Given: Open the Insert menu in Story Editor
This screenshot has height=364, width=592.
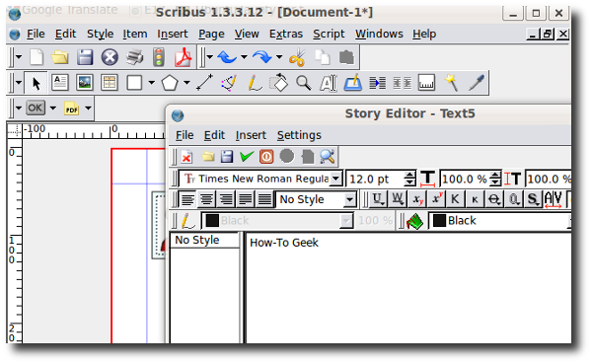Looking at the screenshot, I should coord(251,135).
